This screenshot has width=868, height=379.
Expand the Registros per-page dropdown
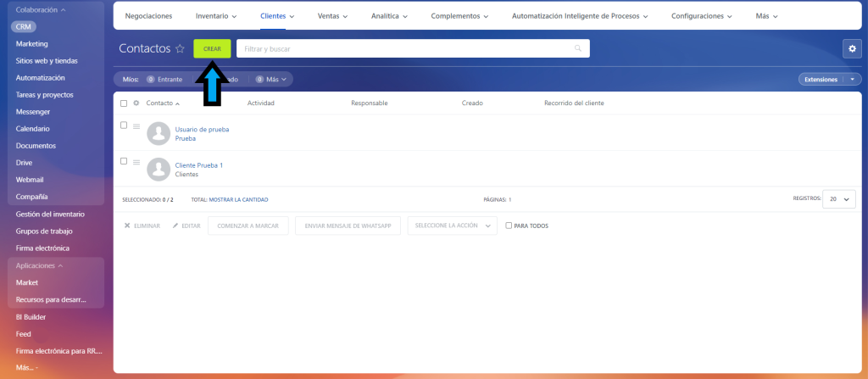[x=838, y=199]
